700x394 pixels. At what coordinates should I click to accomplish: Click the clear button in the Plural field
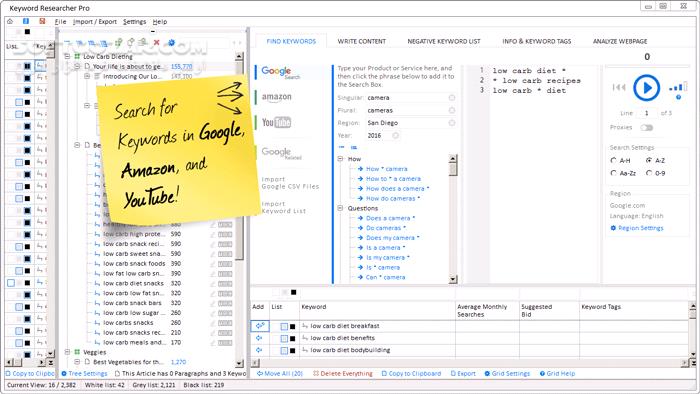click(x=452, y=110)
